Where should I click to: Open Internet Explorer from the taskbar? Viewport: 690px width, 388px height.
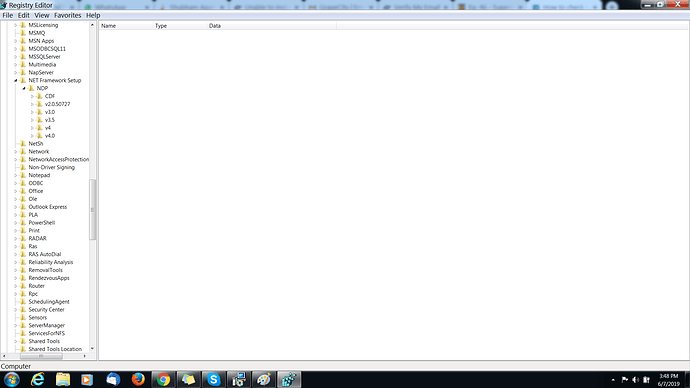pyautogui.click(x=37, y=379)
